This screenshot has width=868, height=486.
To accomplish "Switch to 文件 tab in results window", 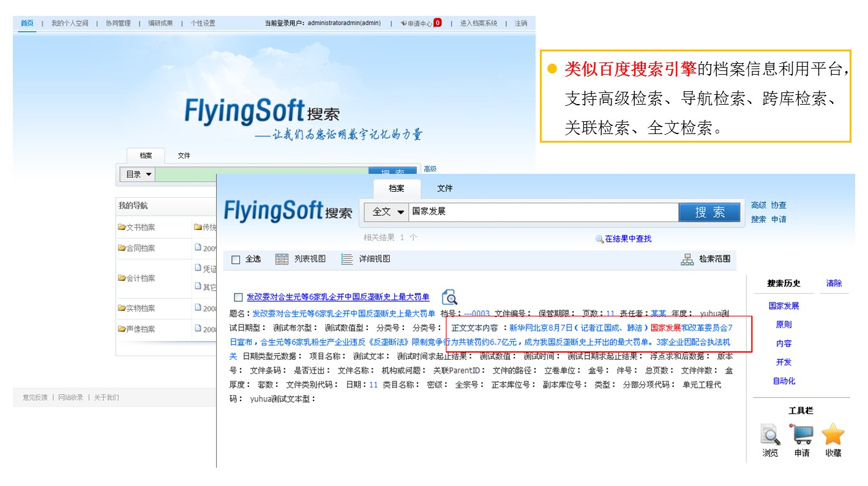I will click(x=445, y=188).
